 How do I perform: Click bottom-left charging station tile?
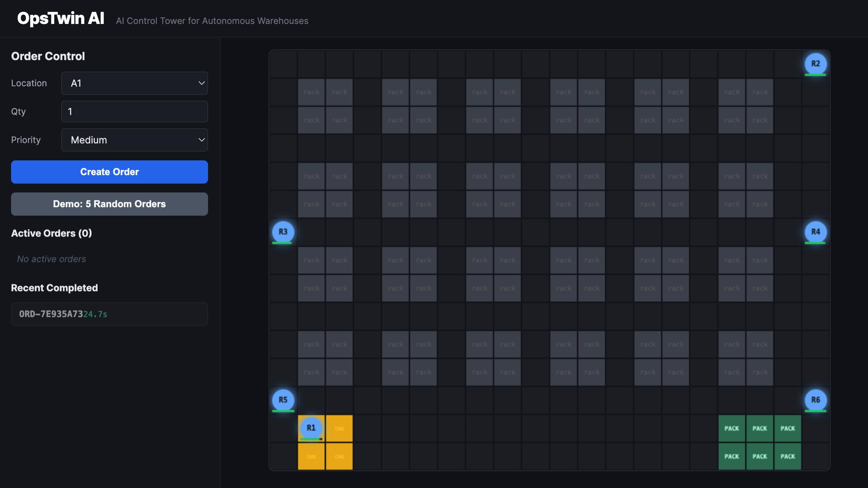tap(311, 457)
